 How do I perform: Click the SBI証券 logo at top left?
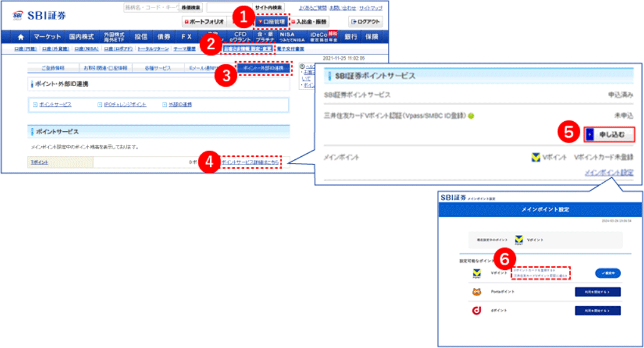(39, 16)
